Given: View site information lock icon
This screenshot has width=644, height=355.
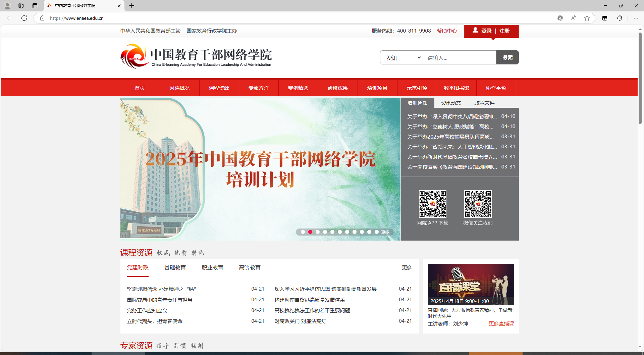Looking at the screenshot, I should (x=42, y=18).
